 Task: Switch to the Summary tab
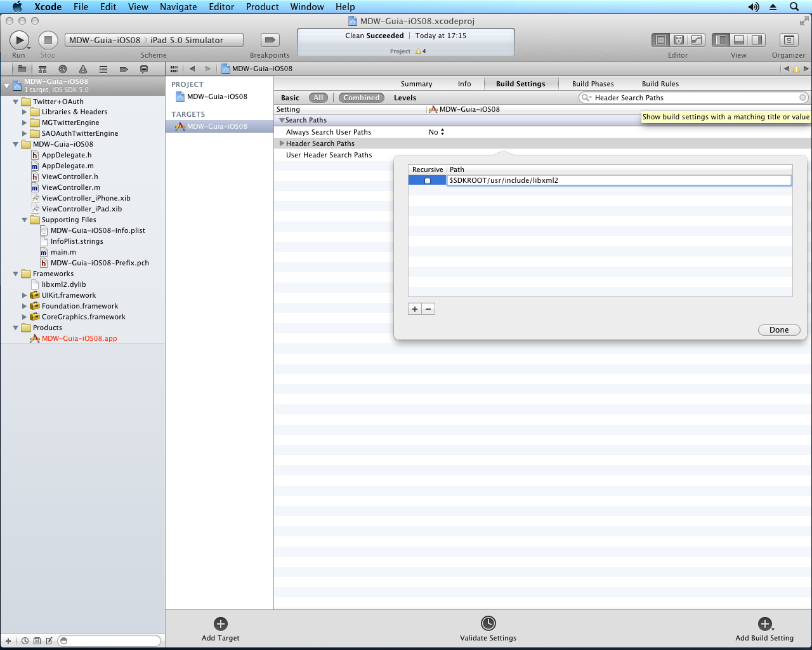(x=416, y=84)
